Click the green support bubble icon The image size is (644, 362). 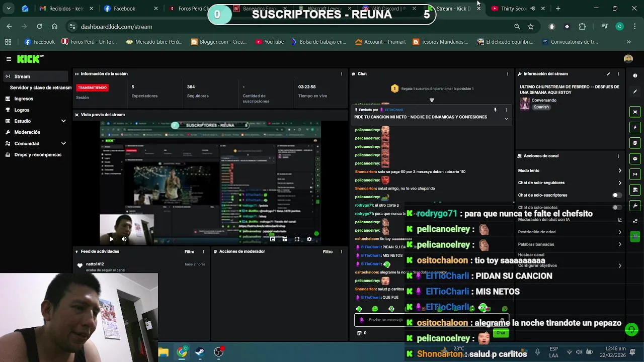pyautogui.click(x=631, y=329)
